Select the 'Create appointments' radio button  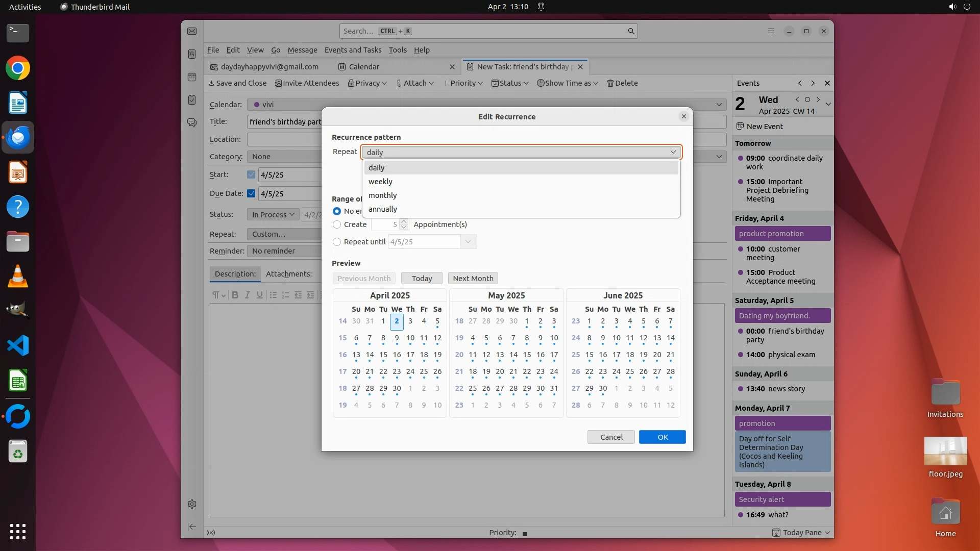[337, 224]
